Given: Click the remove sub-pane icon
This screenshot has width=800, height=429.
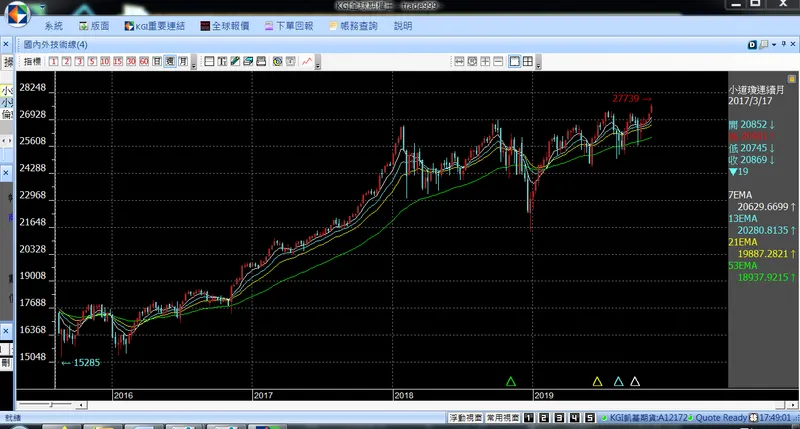Looking at the screenshot, I should point(498,62).
